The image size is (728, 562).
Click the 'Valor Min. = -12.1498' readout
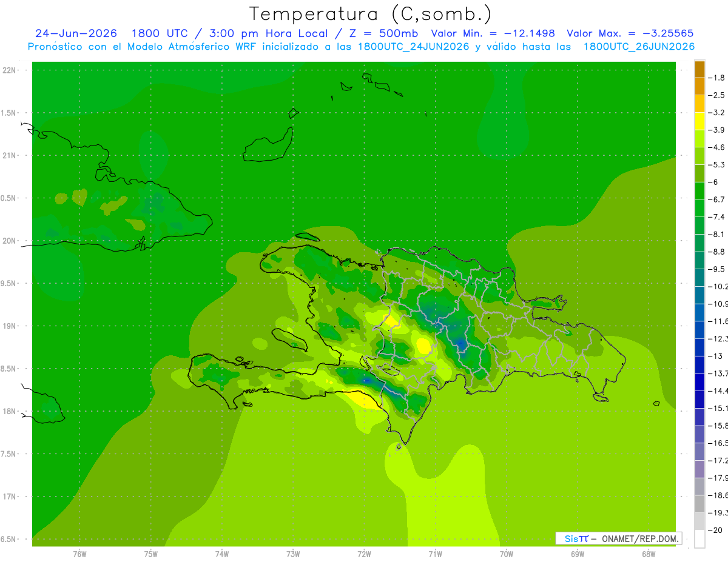[x=493, y=33]
